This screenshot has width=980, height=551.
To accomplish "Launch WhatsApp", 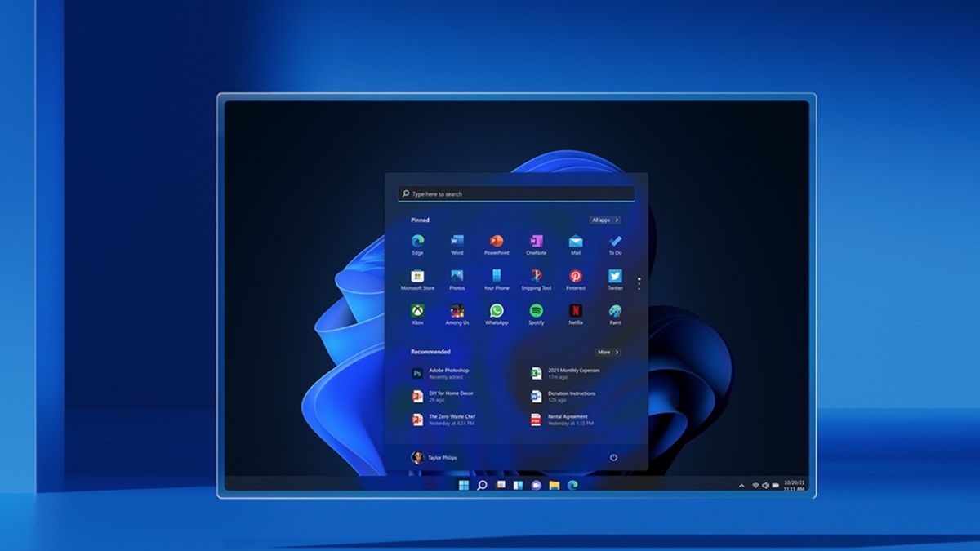I will (497, 311).
